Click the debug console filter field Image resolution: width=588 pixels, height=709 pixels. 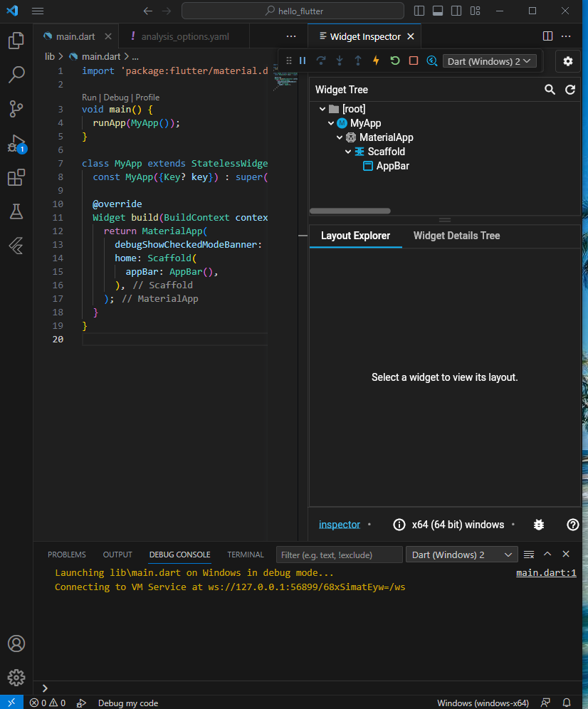(340, 555)
